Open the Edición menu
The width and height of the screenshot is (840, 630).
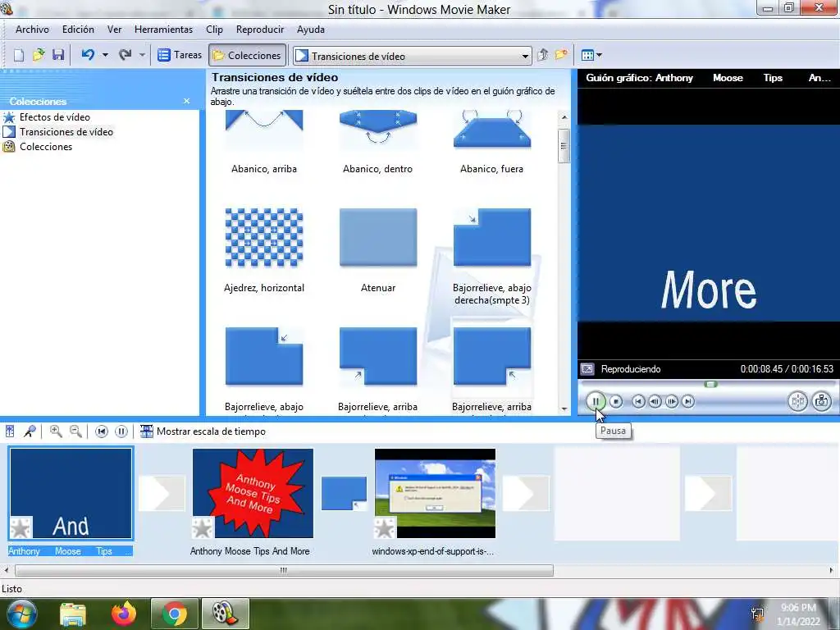click(x=78, y=30)
